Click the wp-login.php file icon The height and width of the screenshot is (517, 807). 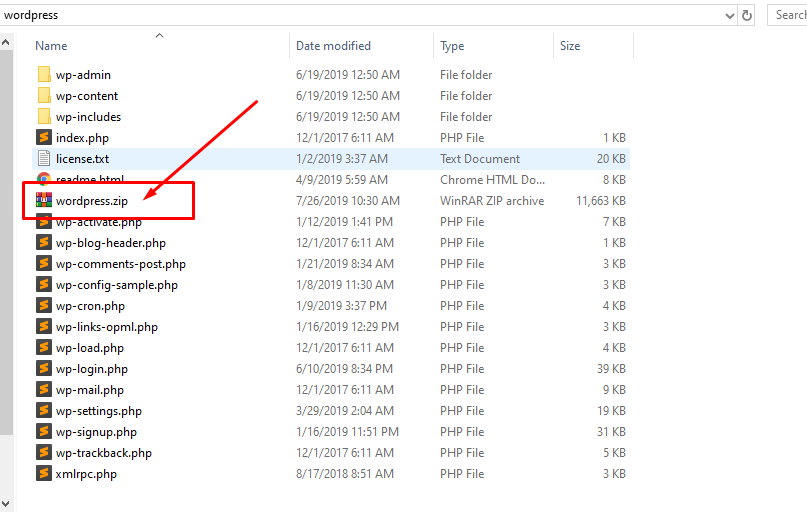coord(44,368)
